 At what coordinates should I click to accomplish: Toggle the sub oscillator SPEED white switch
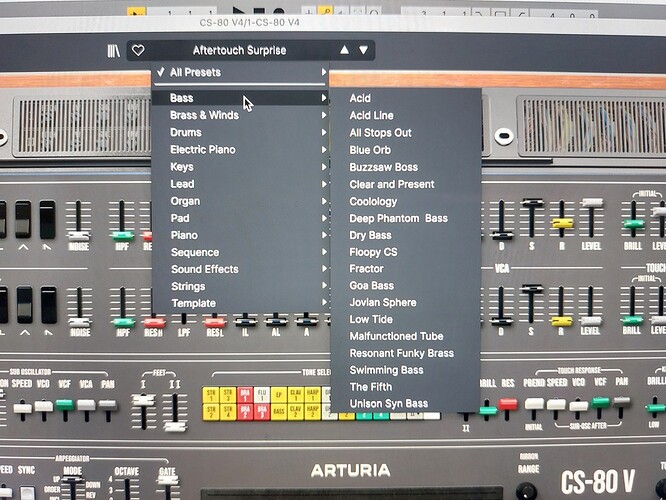tap(23, 408)
